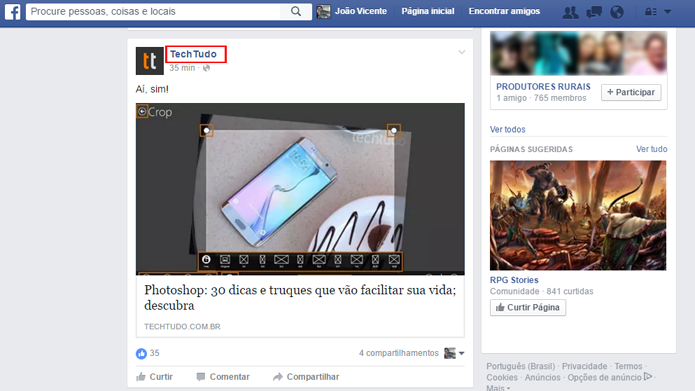
Task: Open messages icon in top bar
Action: tap(594, 12)
